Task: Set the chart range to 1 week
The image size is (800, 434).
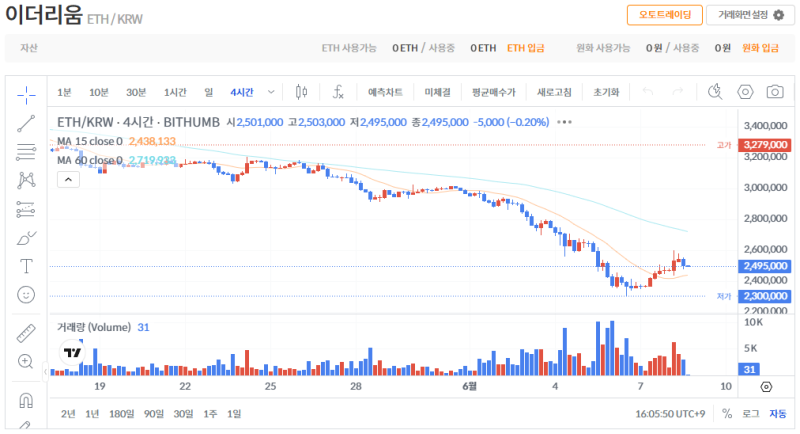Action: point(210,414)
